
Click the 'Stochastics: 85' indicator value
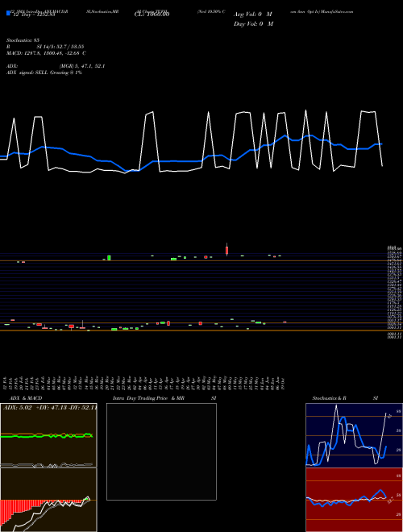click(23, 40)
